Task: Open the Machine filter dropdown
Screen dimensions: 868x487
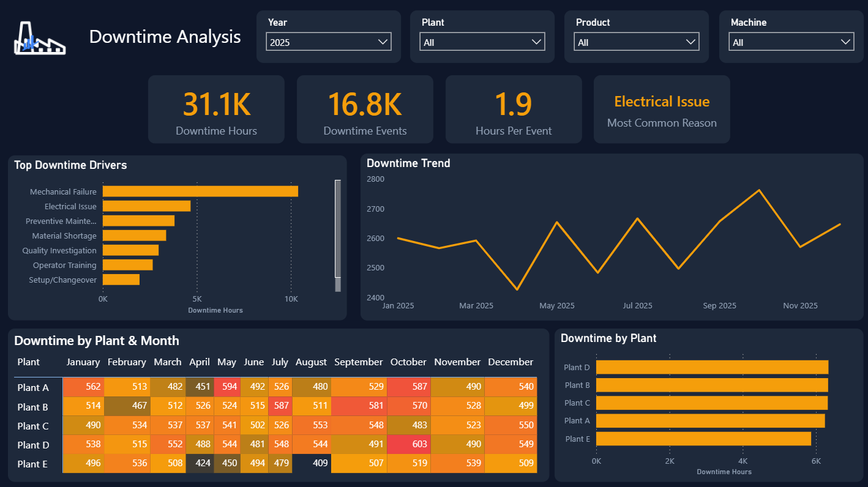Action: tap(791, 42)
